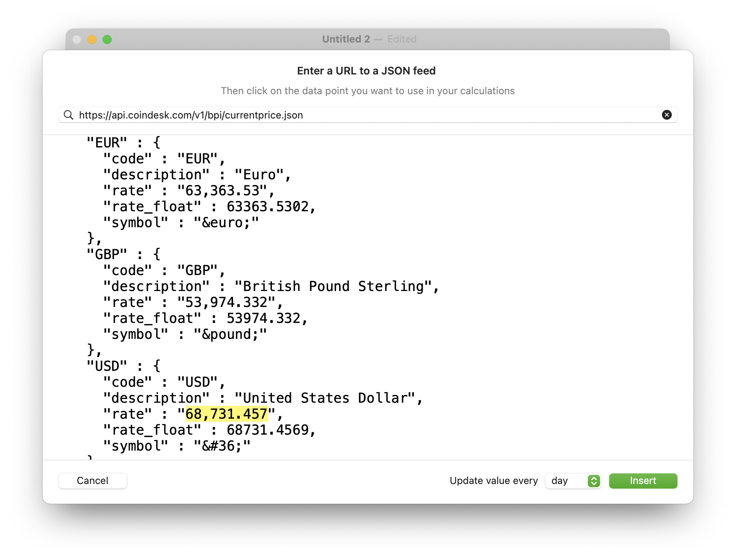The width and height of the screenshot is (736, 560).
Task: Click the Untitled 2 window title
Action: tap(346, 39)
